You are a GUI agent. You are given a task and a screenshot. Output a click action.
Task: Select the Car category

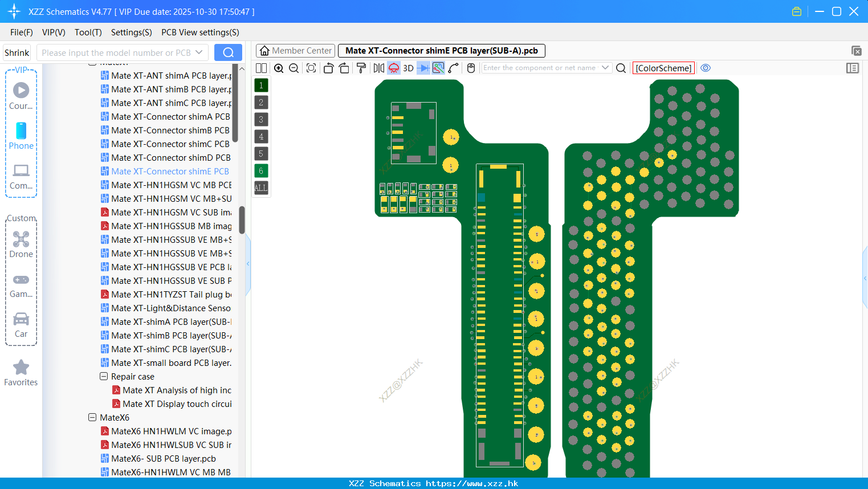(x=21, y=325)
